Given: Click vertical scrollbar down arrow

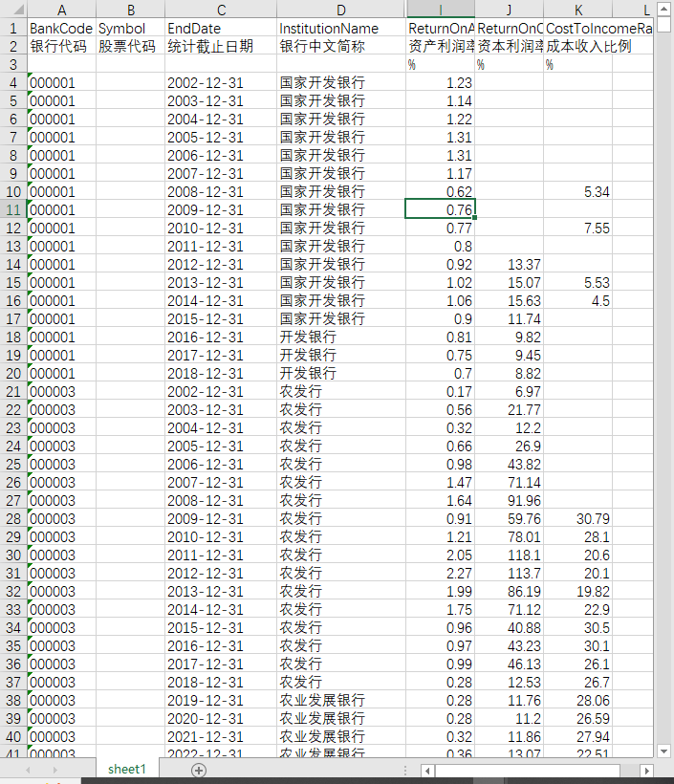Looking at the screenshot, I should coord(663,751).
